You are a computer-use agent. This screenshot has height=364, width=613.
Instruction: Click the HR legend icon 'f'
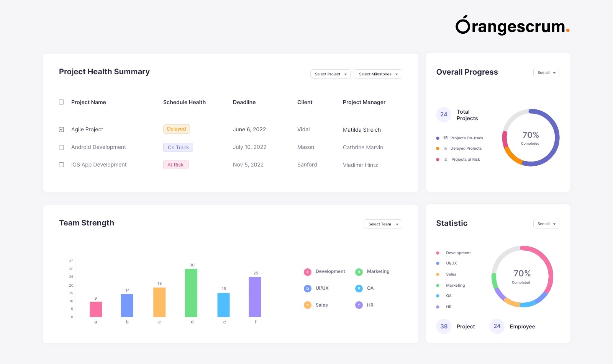(x=359, y=305)
